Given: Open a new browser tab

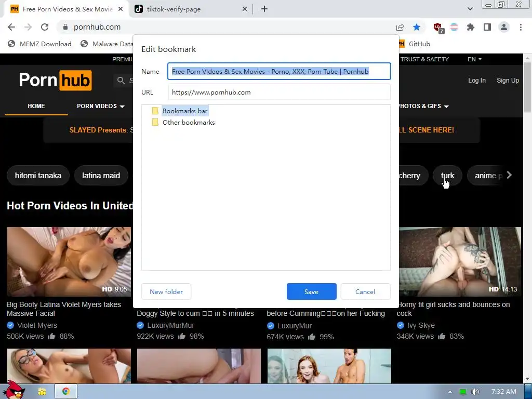Looking at the screenshot, I should pyautogui.click(x=264, y=9).
